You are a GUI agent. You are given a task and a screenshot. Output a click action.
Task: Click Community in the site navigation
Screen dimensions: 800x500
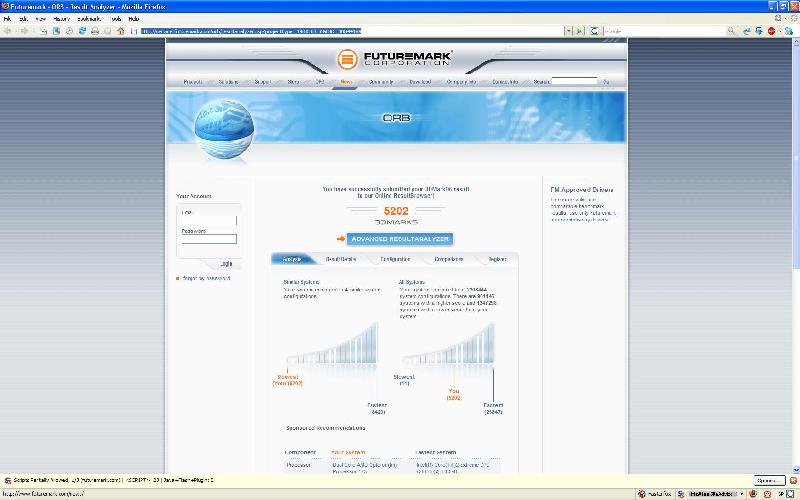click(381, 82)
